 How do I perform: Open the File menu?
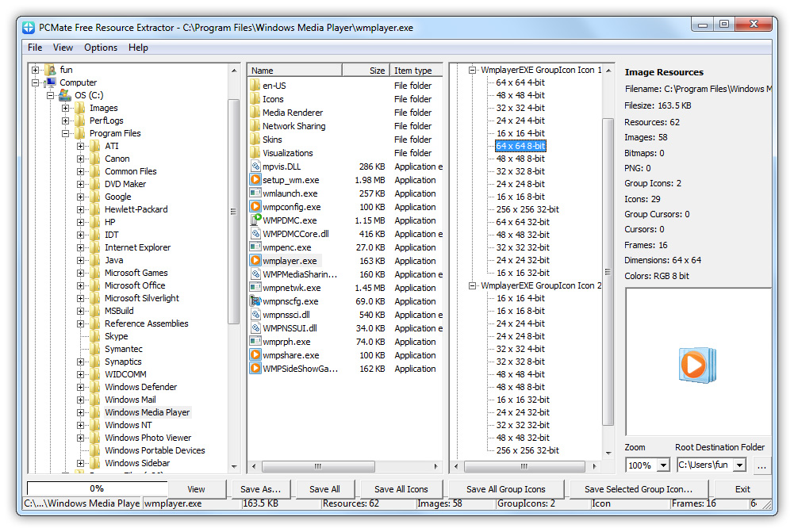click(35, 48)
